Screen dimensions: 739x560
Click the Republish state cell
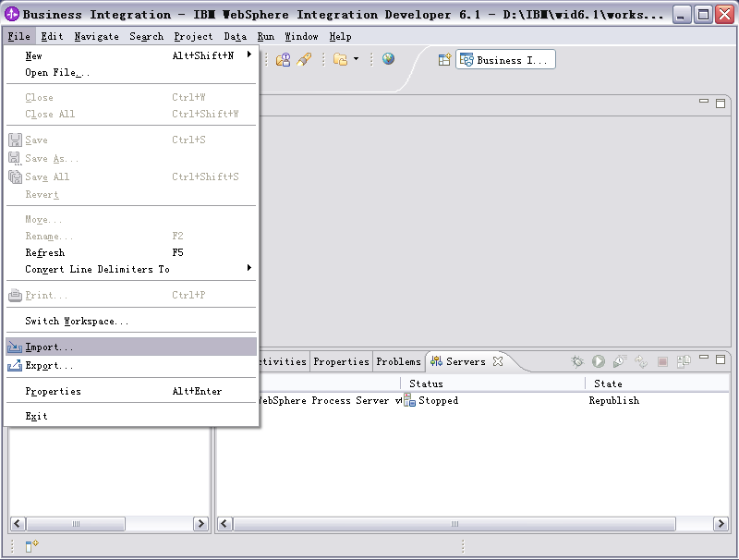[x=614, y=401]
